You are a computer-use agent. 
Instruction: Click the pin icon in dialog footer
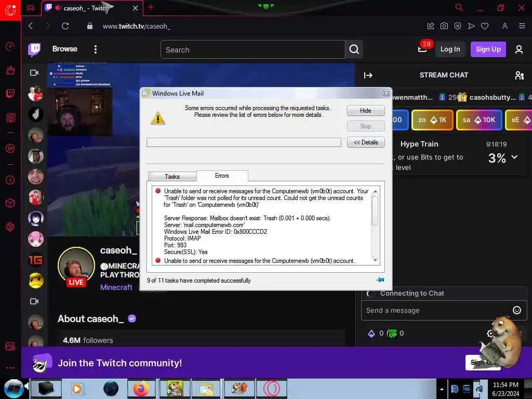(380, 280)
